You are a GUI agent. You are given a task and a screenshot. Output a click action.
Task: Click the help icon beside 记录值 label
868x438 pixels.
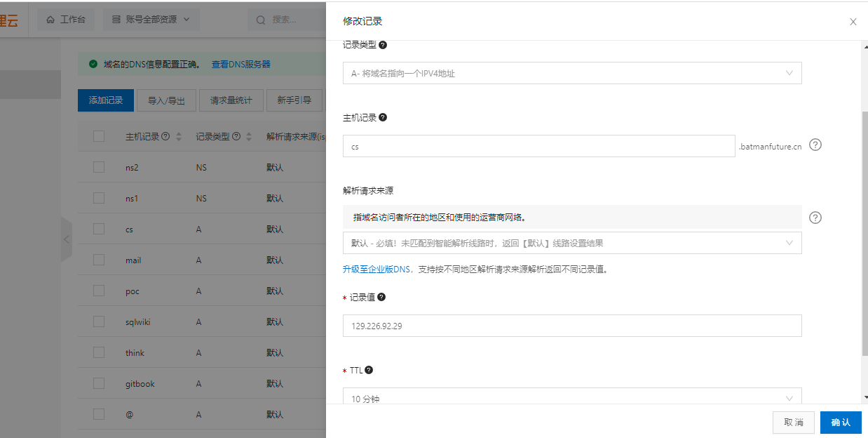click(x=381, y=297)
